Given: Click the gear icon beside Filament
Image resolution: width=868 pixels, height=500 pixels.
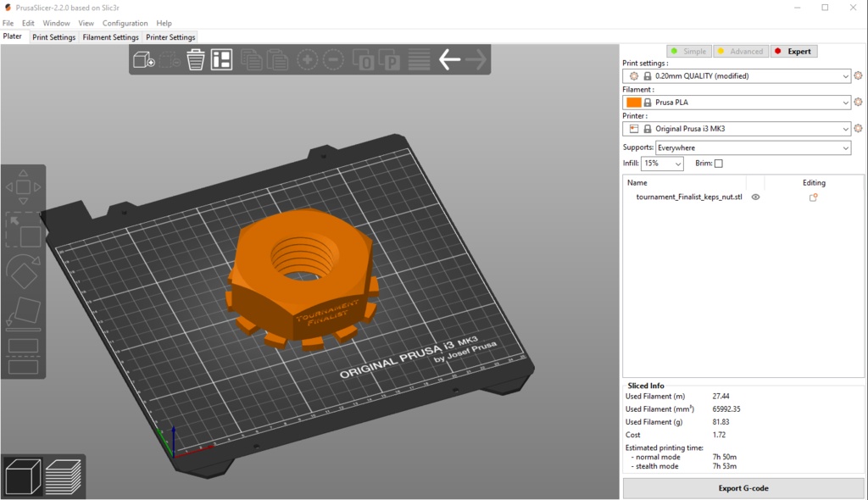Looking at the screenshot, I should click(x=858, y=102).
